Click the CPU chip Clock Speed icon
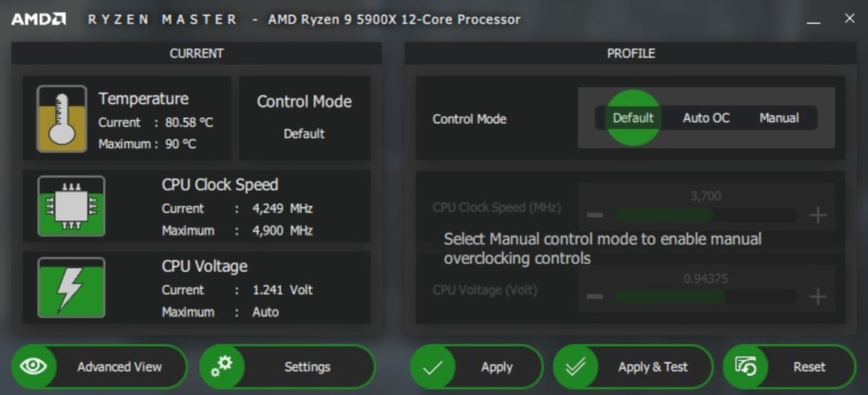The height and width of the screenshot is (395, 868). (x=71, y=206)
